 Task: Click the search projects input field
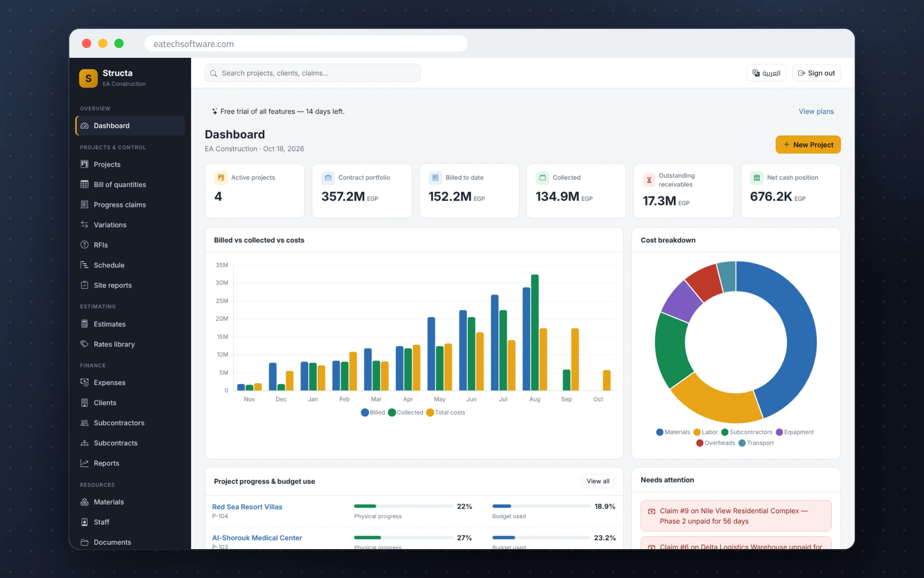pyautogui.click(x=313, y=73)
